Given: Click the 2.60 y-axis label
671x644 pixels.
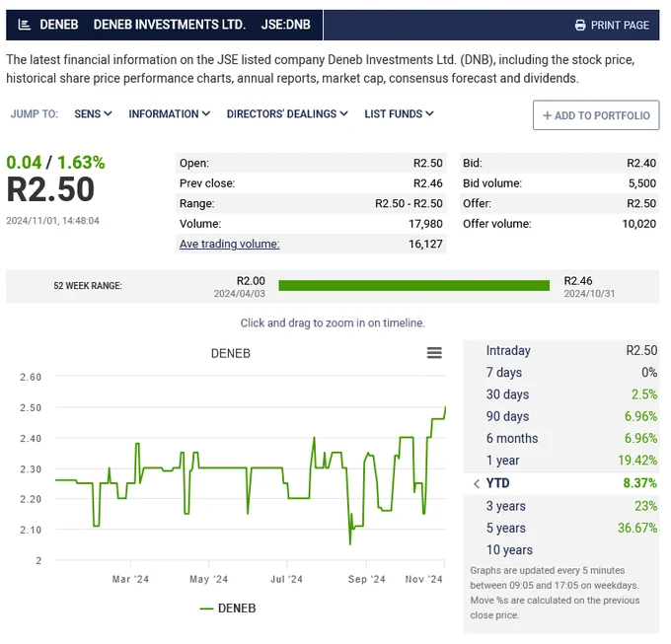Looking at the screenshot, I should click(31, 377).
